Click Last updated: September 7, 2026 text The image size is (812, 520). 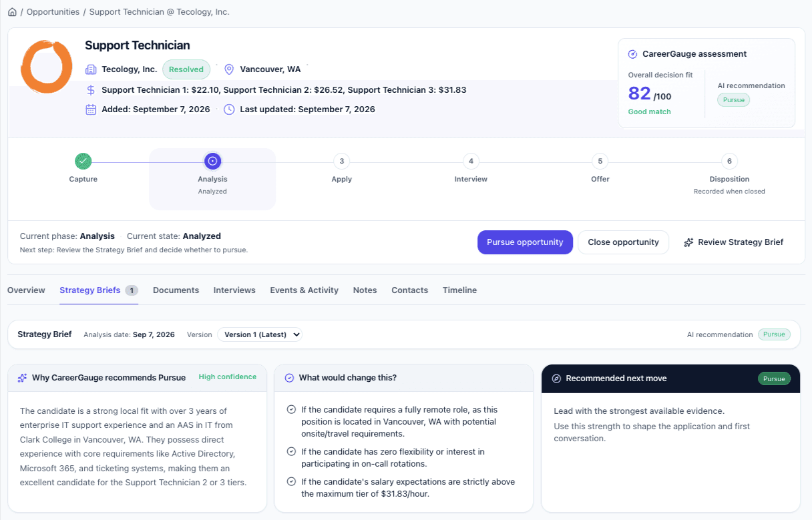pos(307,109)
